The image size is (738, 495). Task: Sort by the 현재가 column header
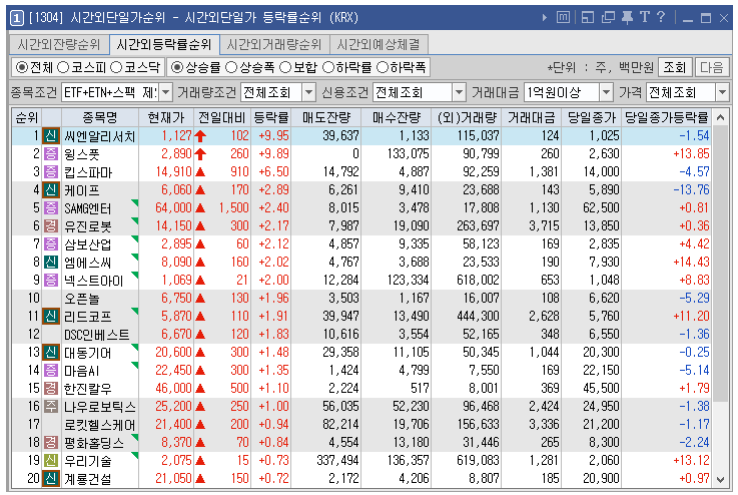click(166, 117)
